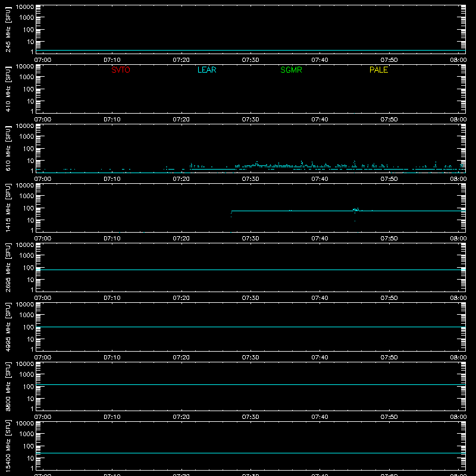476x476 pixels.
Task: Click the 1415 MHz [SFU] axis title
Action: point(8,208)
